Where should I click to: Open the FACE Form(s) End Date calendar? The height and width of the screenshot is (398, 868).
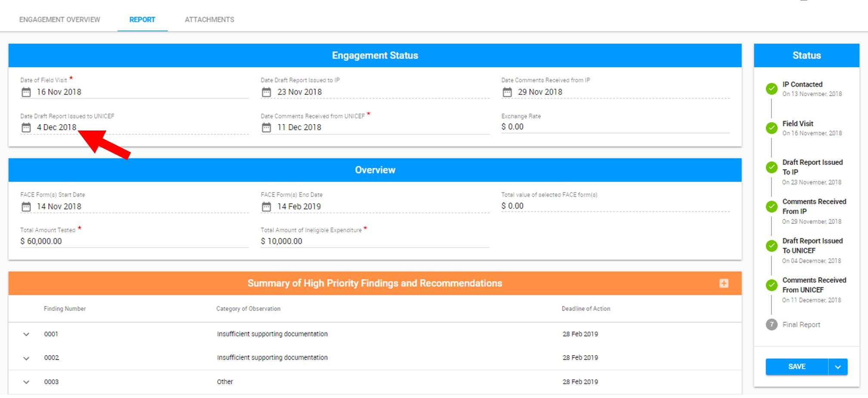tap(265, 206)
